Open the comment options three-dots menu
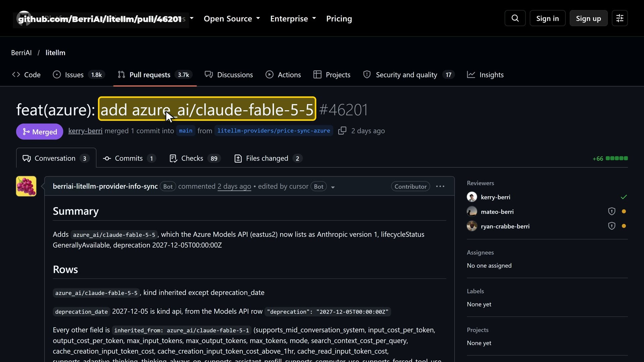 (440, 186)
